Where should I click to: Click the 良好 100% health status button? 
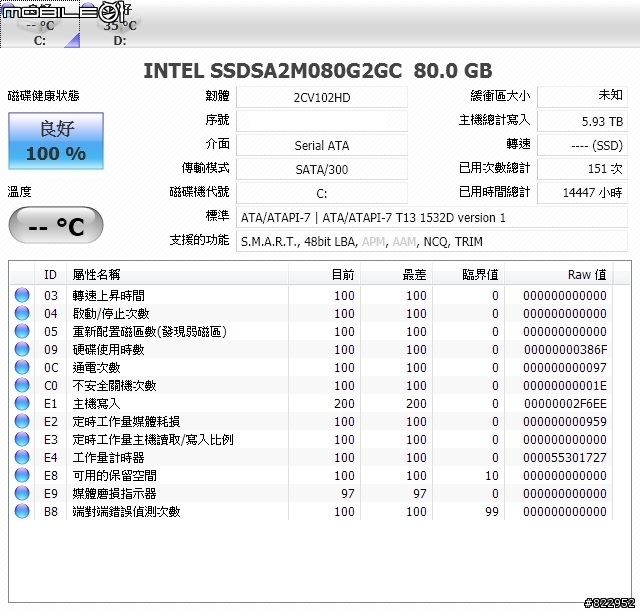(56, 141)
